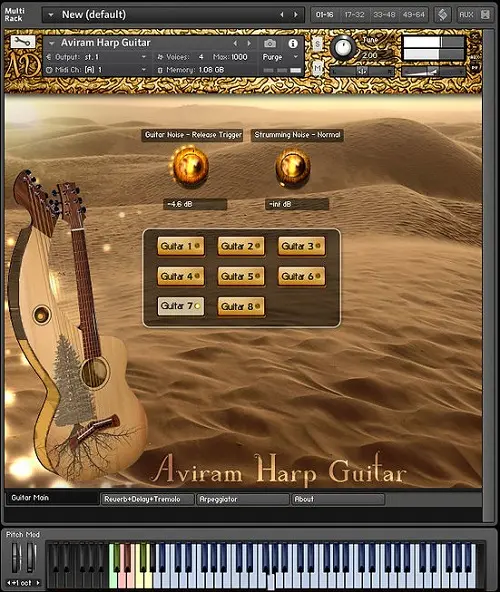
Task: Click the Pitch wheel
Action: coord(15,557)
